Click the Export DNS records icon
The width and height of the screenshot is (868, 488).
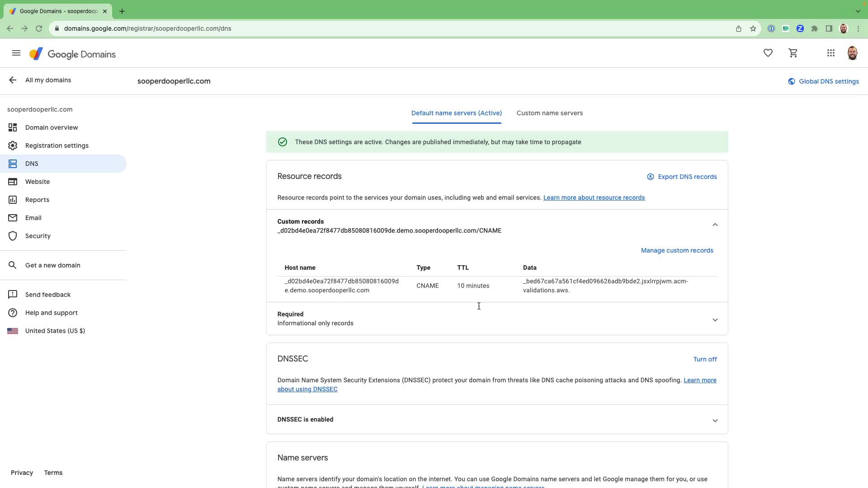[x=650, y=177]
